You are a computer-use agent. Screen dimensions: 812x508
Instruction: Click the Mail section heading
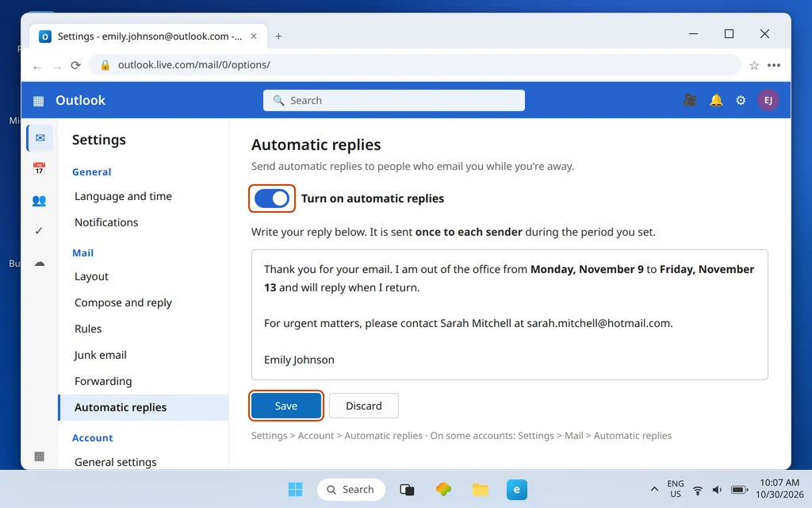(x=82, y=253)
